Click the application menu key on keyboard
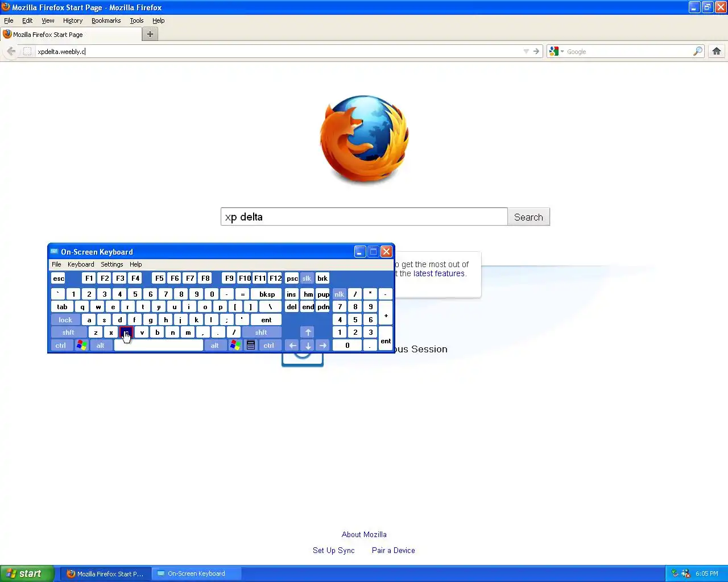This screenshot has width=728, height=582. pos(251,345)
